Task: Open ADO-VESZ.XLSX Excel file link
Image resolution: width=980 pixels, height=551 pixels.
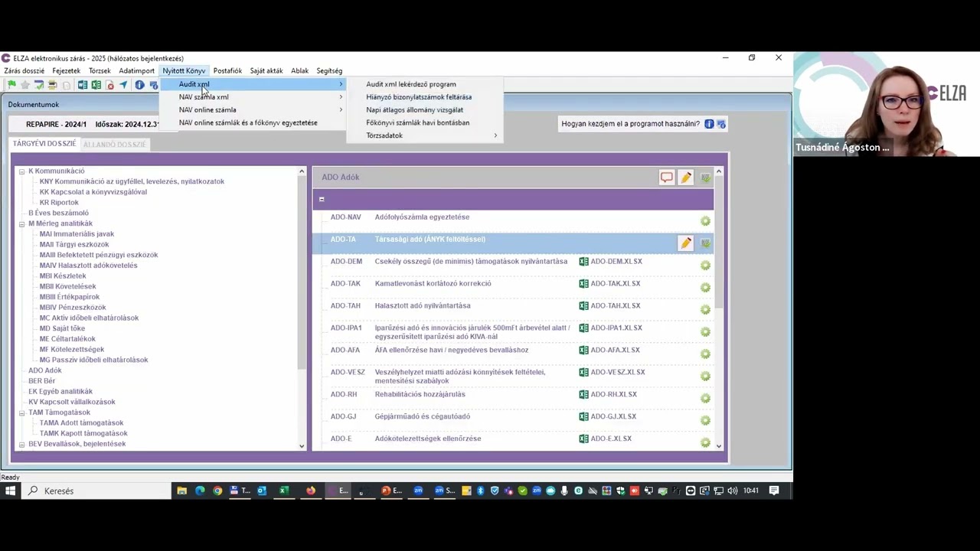Action: click(x=612, y=373)
